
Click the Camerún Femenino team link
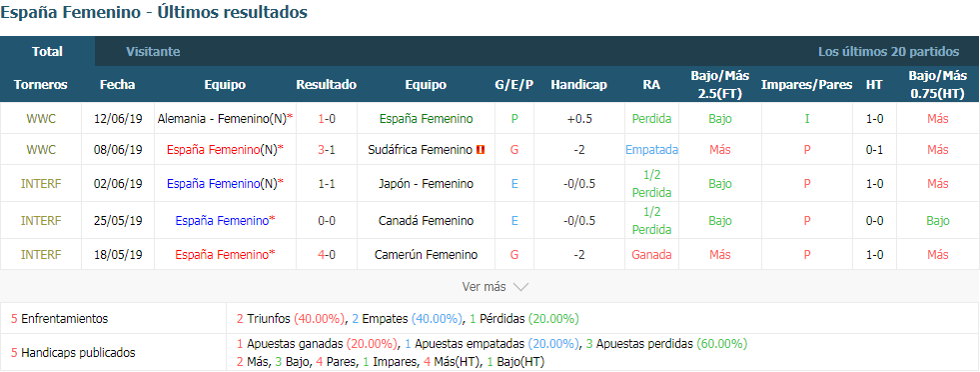coord(426,254)
